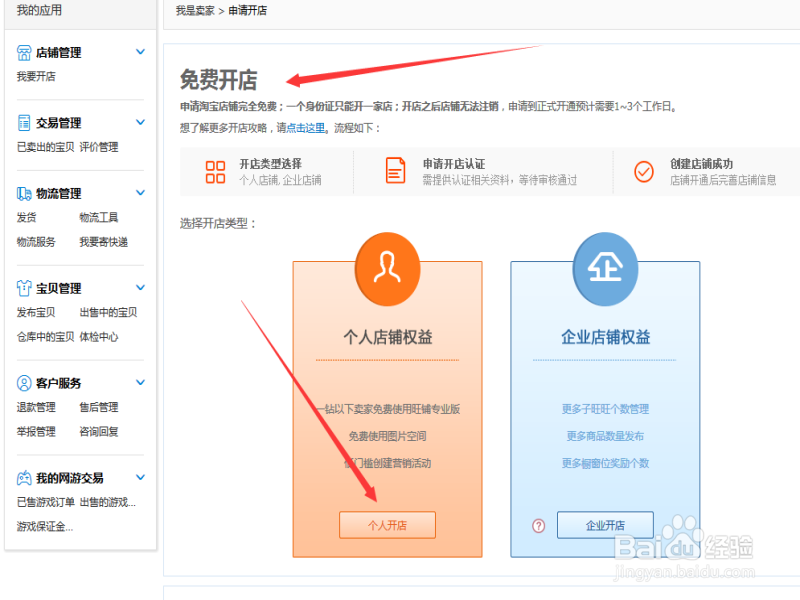The width and height of the screenshot is (800, 600).
Task: Open the 点击这里 guide link
Action: click(x=305, y=128)
